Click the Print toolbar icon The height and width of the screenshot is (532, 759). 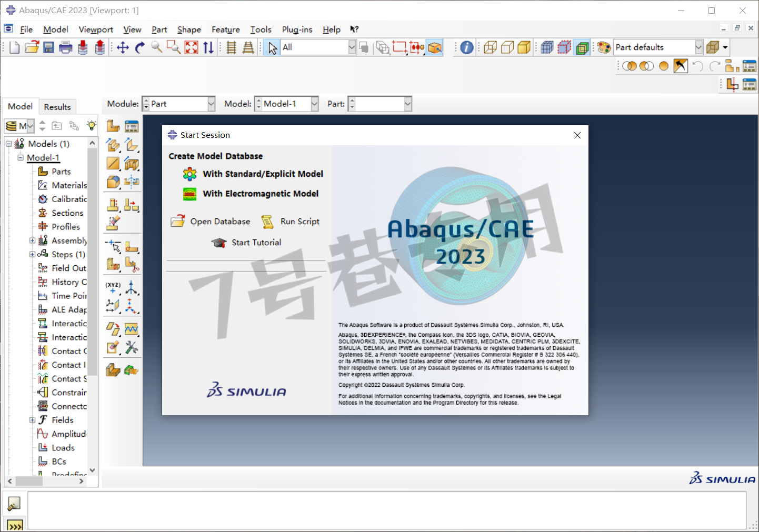66,47
